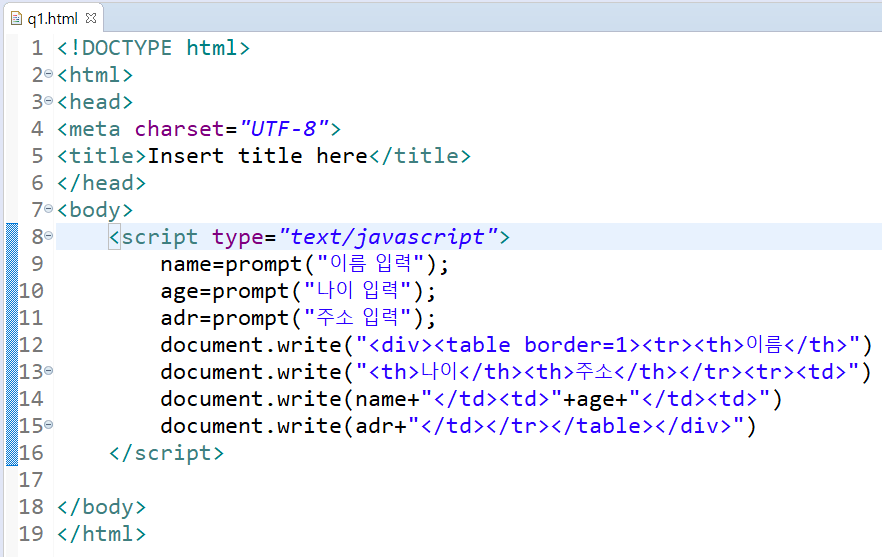Click the adr=prompt line
The width and height of the screenshot is (882, 557).
tap(298, 318)
